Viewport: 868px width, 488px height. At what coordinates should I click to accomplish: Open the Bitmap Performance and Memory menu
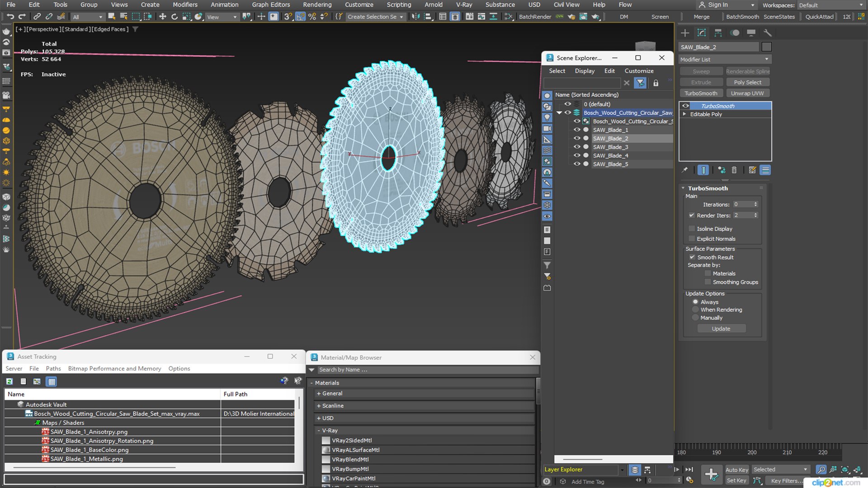coord(114,369)
